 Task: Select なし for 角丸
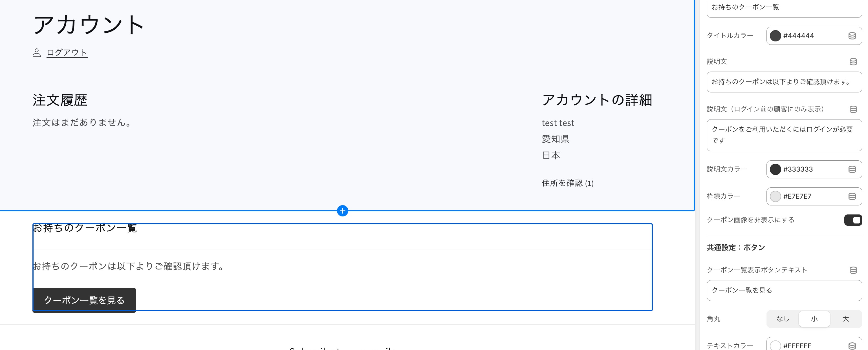tap(783, 319)
